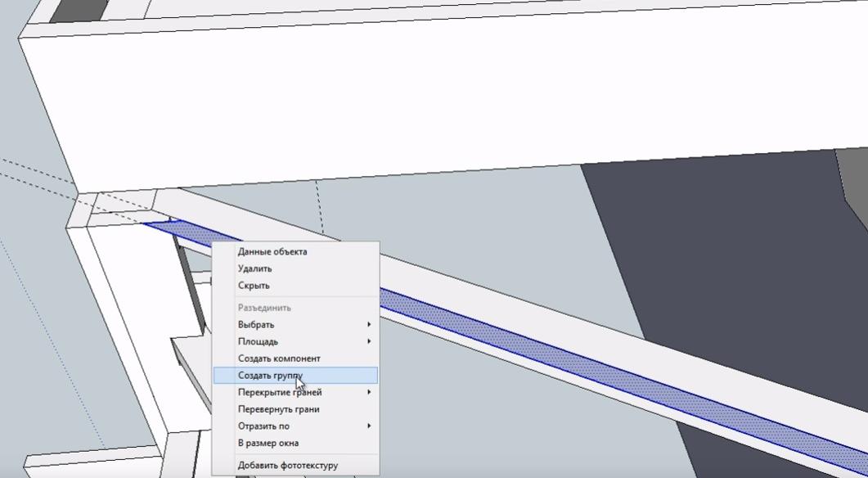Screen dimensions: 868x478
Task: Open the 'Выбрать' submenu item
Action: click(x=256, y=325)
